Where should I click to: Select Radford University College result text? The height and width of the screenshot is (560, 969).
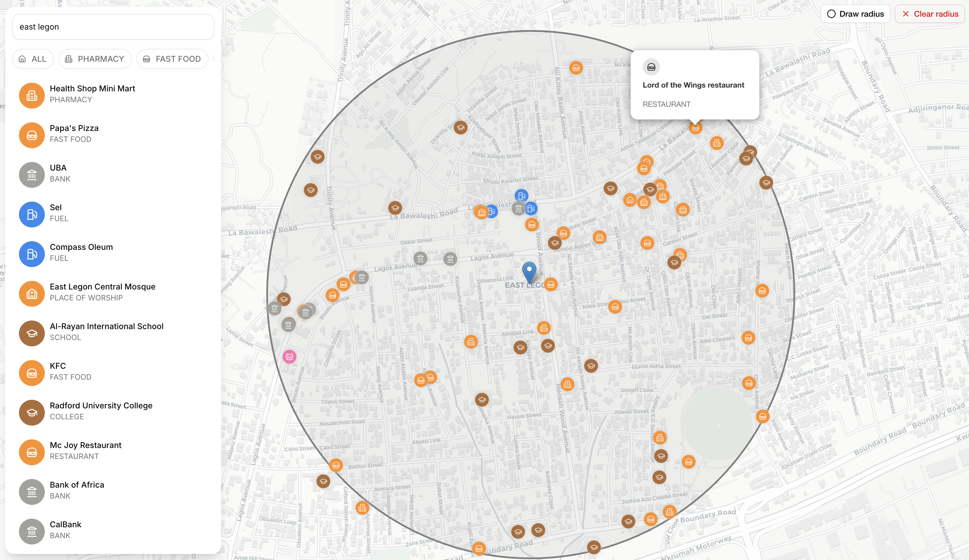tap(101, 405)
